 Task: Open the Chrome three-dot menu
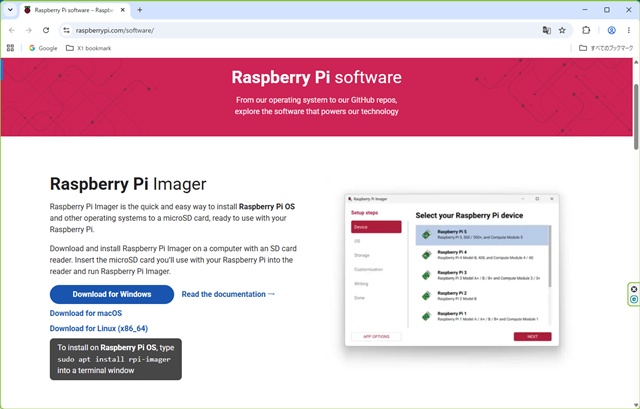tap(629, 30)
